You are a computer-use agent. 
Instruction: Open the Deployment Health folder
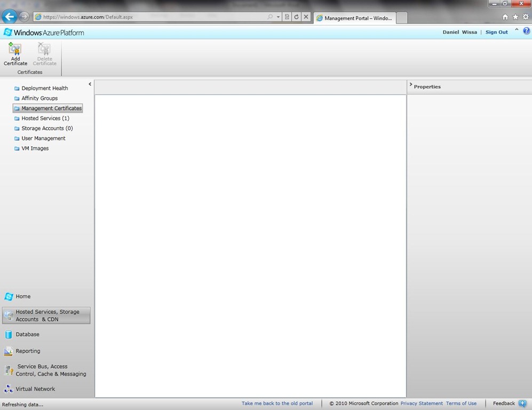[44, 89]
